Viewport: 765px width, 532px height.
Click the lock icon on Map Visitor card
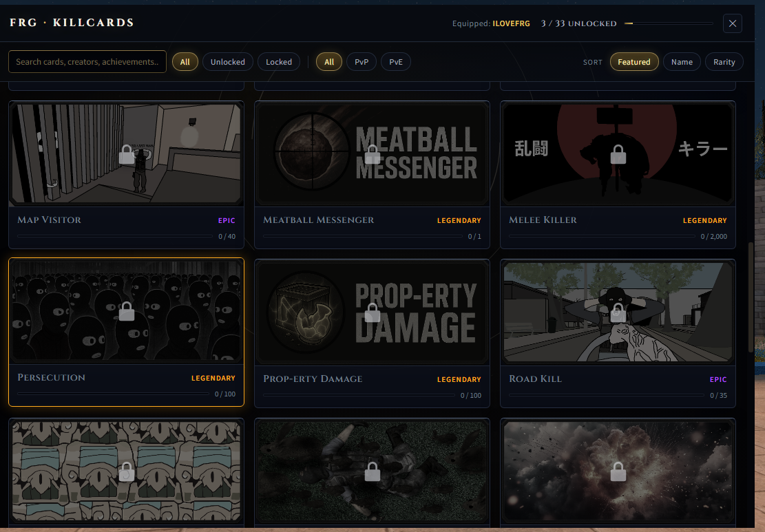[127, 155]
